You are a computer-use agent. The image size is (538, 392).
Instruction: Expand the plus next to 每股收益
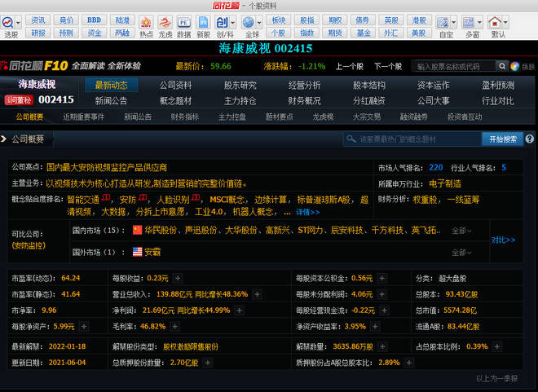(178, 278)
